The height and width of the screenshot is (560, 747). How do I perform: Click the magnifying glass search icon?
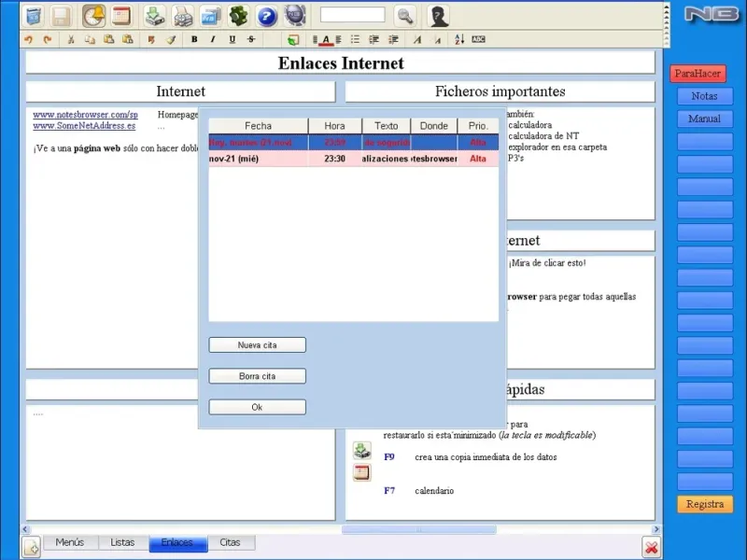pyautogui.click(x=405, y=16)
